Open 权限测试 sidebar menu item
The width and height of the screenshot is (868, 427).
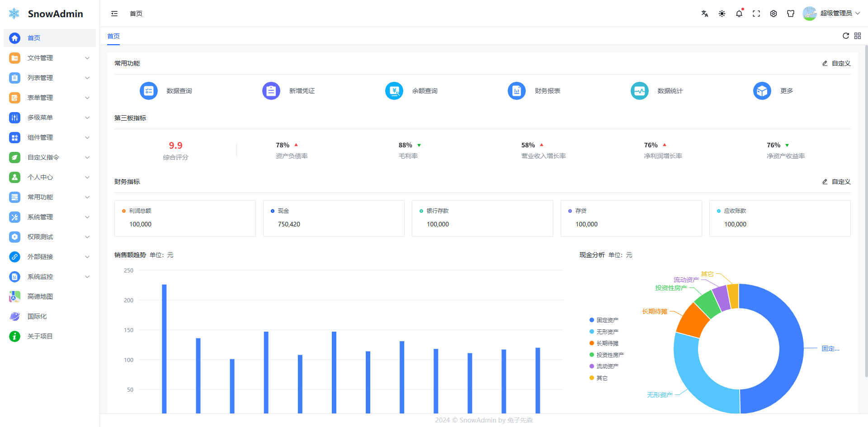50,237
